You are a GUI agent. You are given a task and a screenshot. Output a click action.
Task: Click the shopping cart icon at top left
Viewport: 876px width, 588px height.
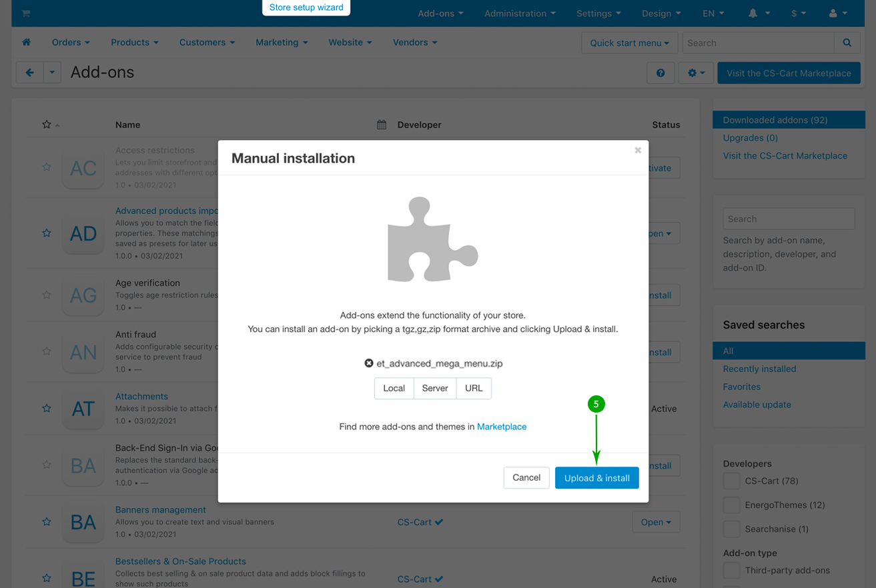click(x=26, y=13)
